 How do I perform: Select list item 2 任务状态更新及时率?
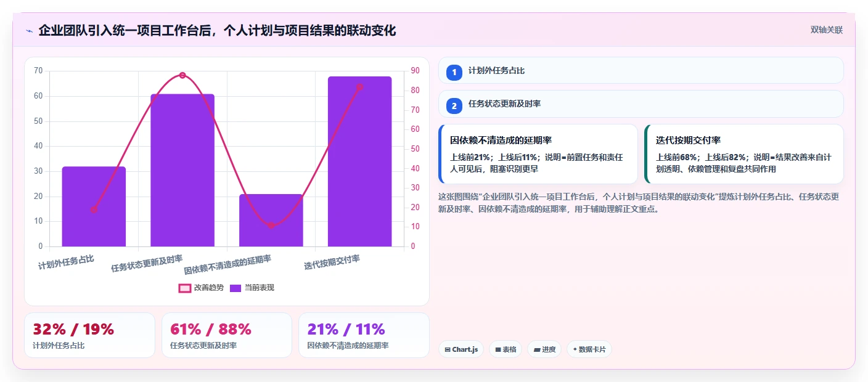coord(641,104)
